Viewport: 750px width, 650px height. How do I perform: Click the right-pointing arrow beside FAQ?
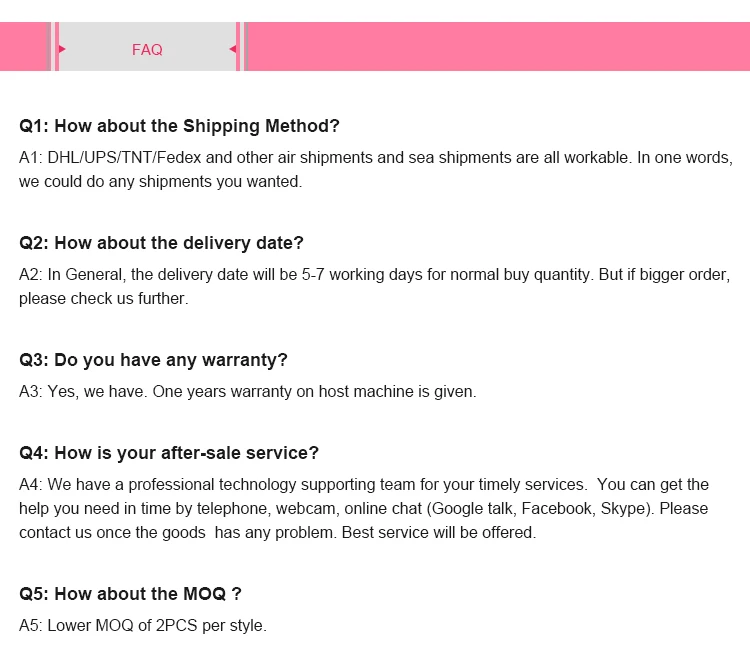[x=62, y=48]
